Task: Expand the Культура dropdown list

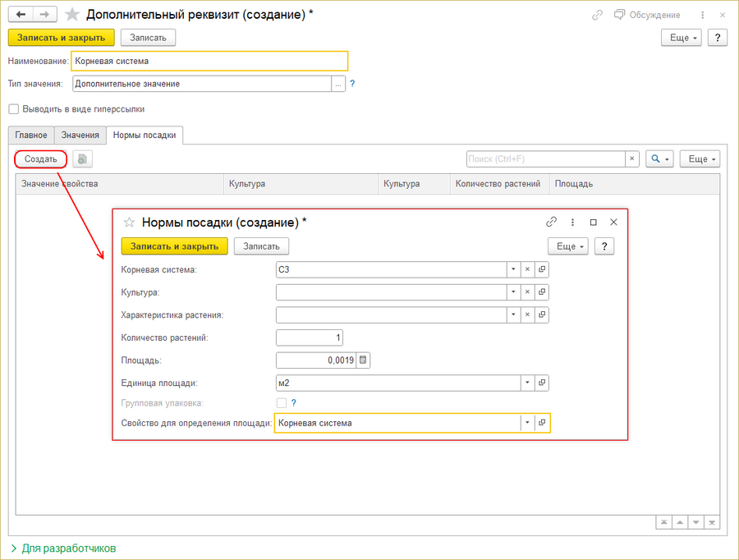Action: 513,292
